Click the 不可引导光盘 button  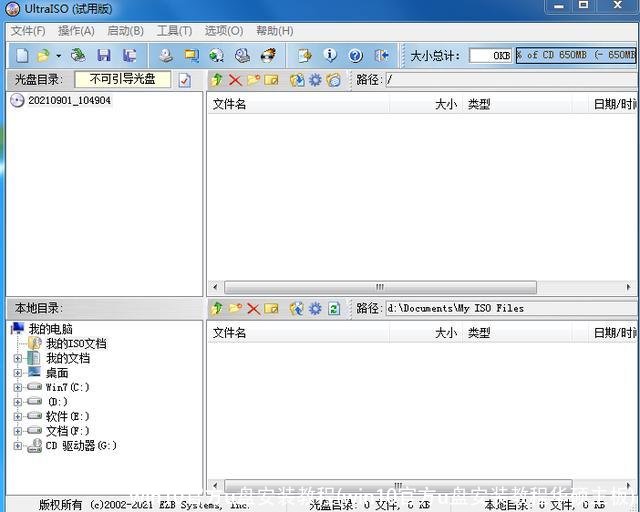tap(122, 79)
